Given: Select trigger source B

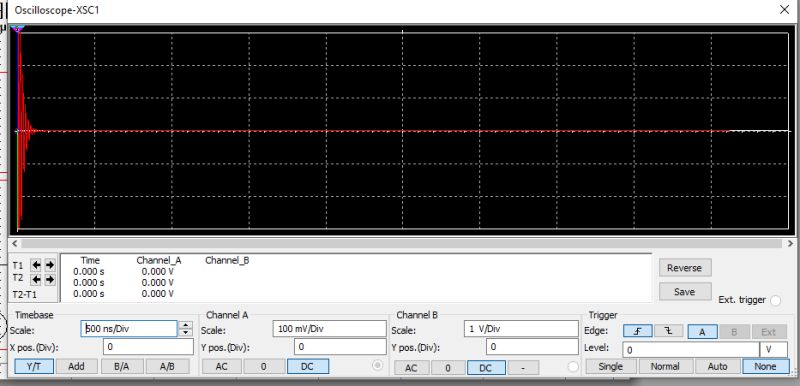Looking at the screenshot, I should [x=734, y=331].
